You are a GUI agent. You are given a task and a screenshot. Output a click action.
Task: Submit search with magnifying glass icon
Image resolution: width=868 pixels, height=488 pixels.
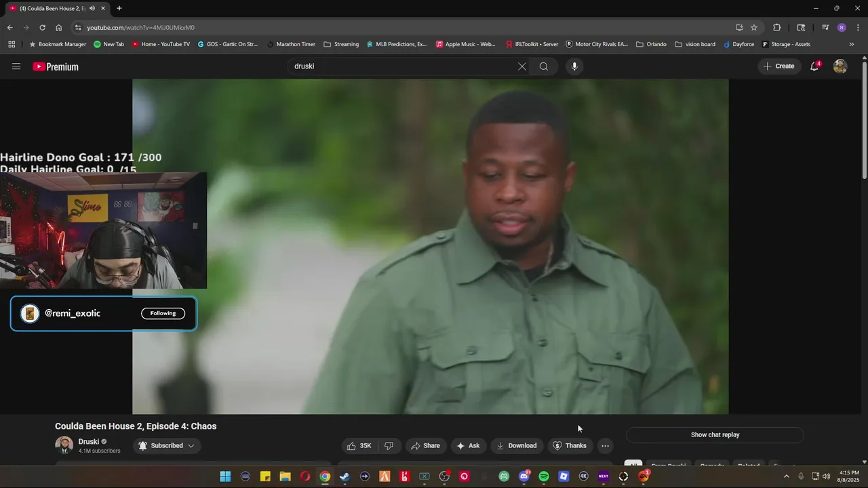click(544, 66)
